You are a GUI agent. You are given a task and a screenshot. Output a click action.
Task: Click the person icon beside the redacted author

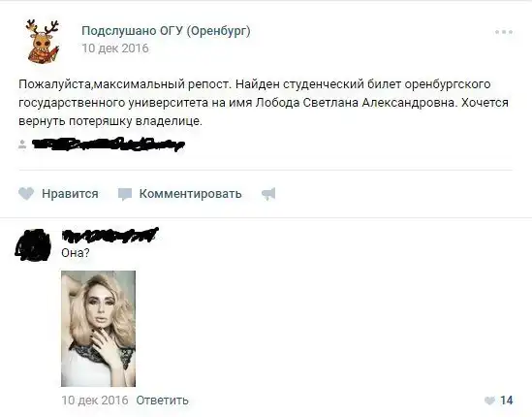coord(22,144)
